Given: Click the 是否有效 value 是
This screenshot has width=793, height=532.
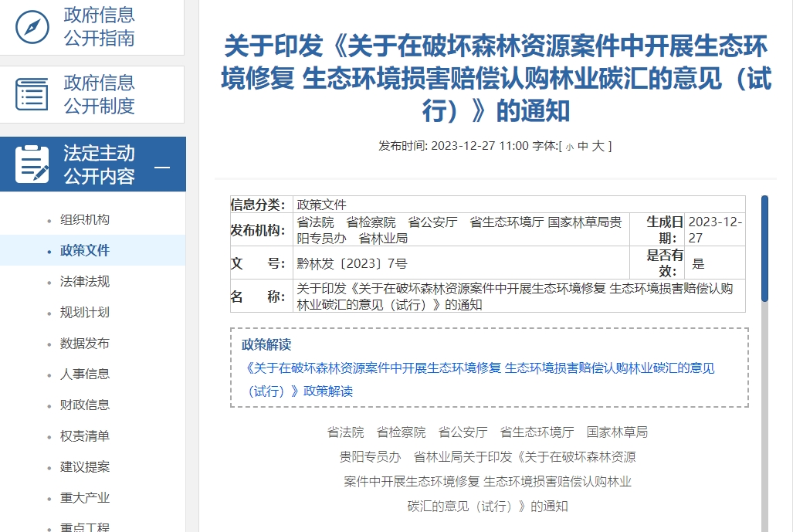Looking at the screenshot, I should (698, 263).
